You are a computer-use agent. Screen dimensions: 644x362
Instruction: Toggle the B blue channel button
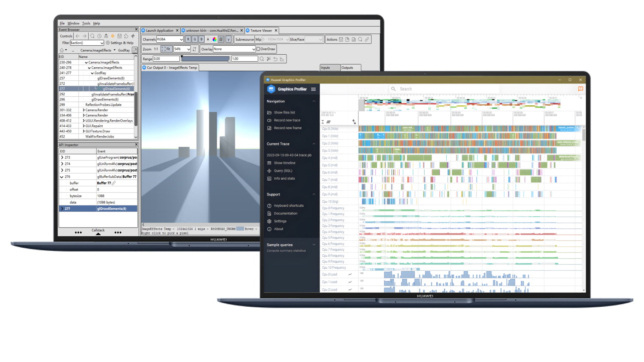tap(202, 39)
